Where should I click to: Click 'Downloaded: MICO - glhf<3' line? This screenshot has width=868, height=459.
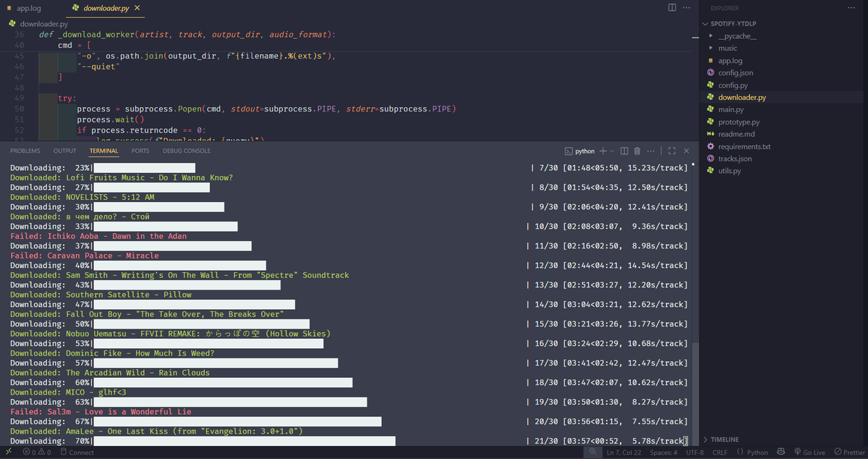(x=69, y=392)
